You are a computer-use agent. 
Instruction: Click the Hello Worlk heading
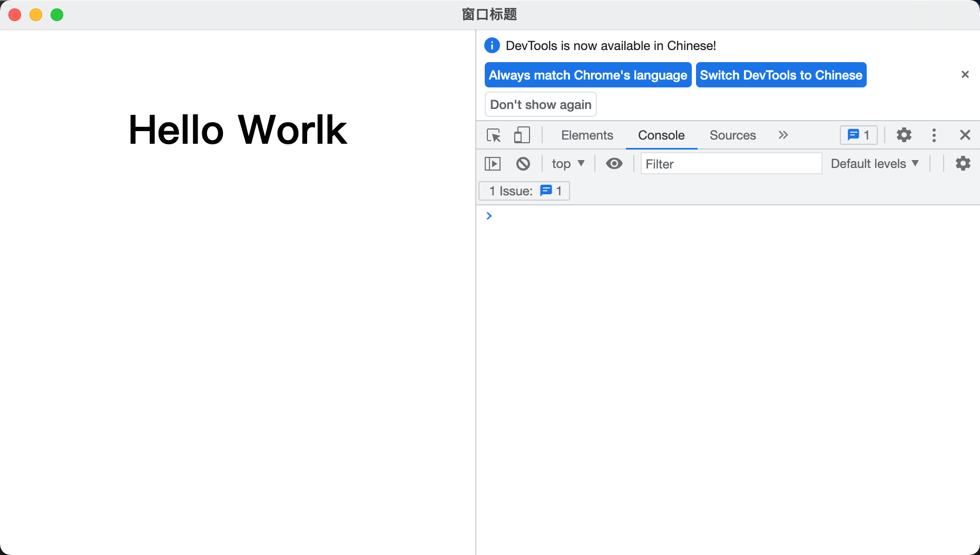click(238, 130)
